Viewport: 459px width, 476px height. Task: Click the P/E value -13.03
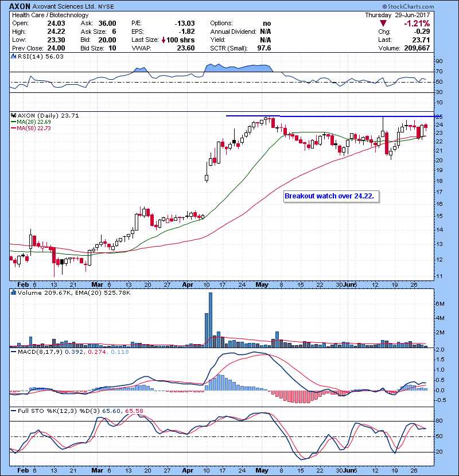[185, 24]
